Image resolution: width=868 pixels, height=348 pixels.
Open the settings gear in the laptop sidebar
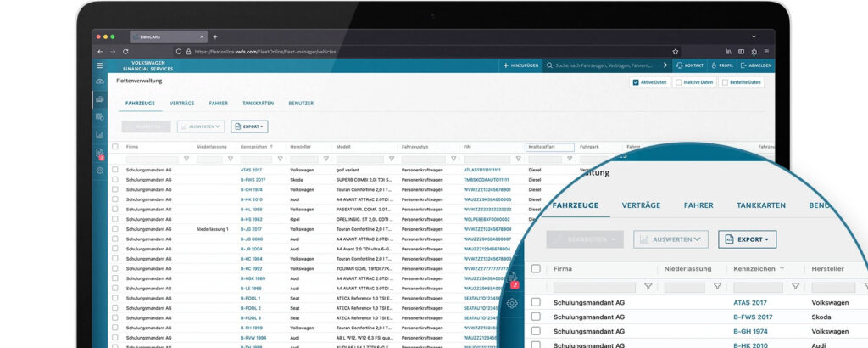tap(100, 171)
